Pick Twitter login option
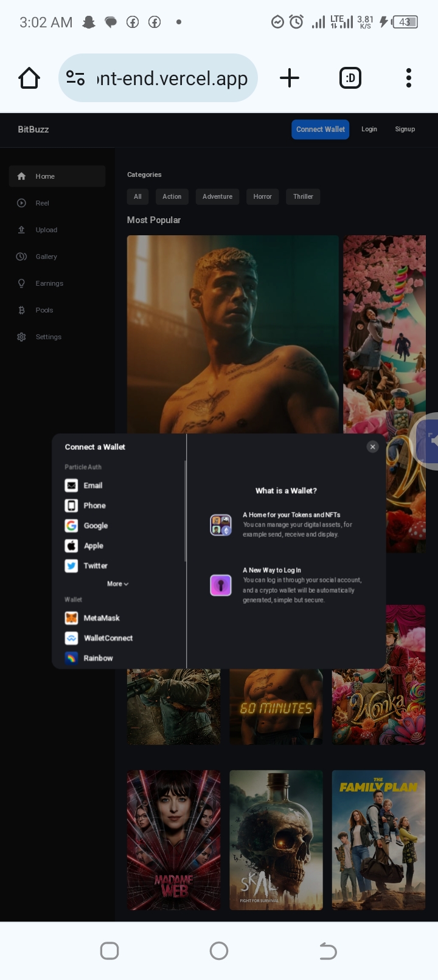The width and height of the screenshot is (438, 980). (x=95, y=565)
